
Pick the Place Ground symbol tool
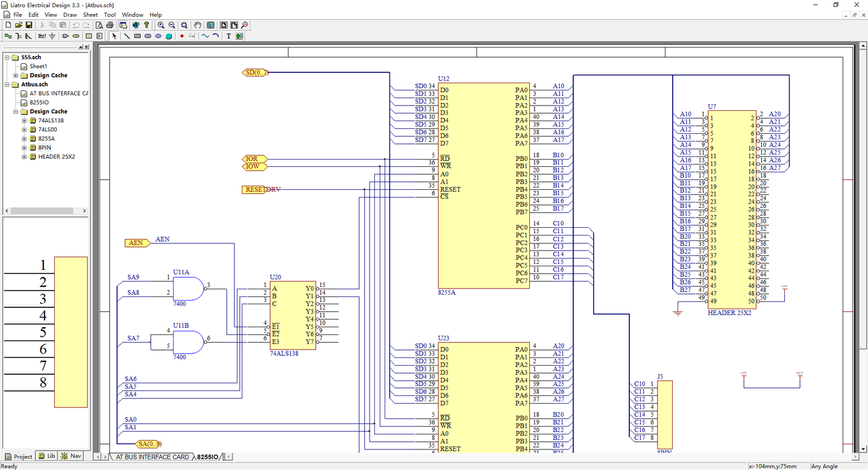point(52,36)
